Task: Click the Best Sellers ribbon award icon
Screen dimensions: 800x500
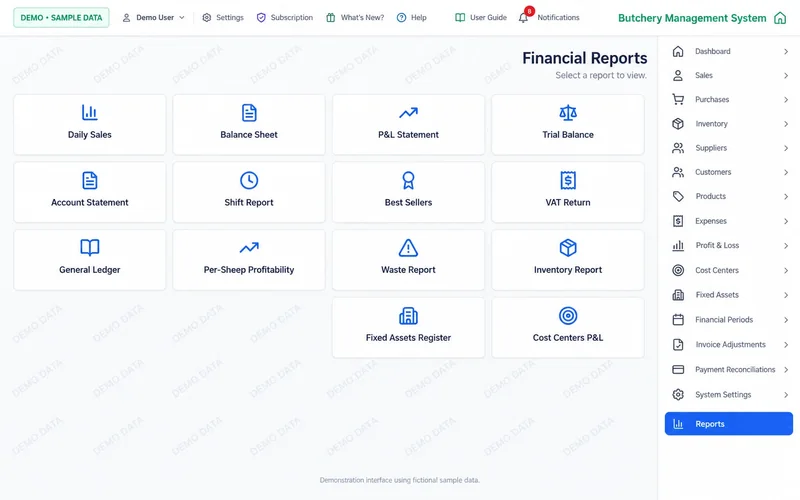Action: (408, 180)
